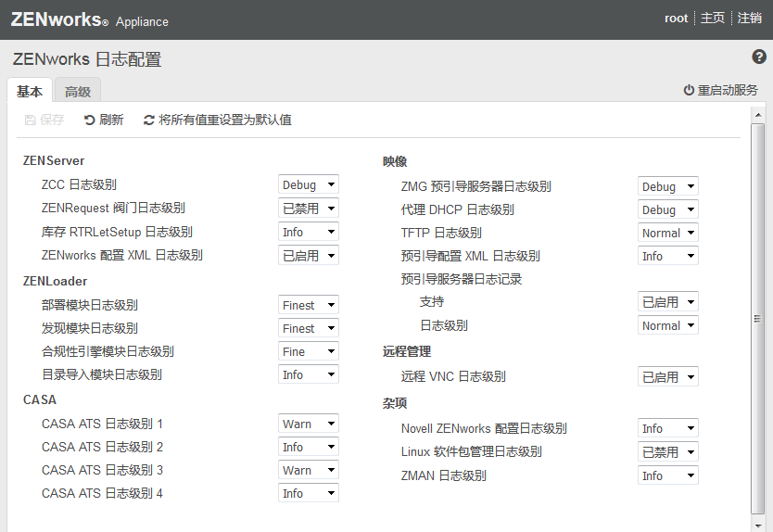The height and width of the screenshot is (532, 773).
Task: Open ZENworks 配置 XML 日志级别 dropdown
Action: 308,256
